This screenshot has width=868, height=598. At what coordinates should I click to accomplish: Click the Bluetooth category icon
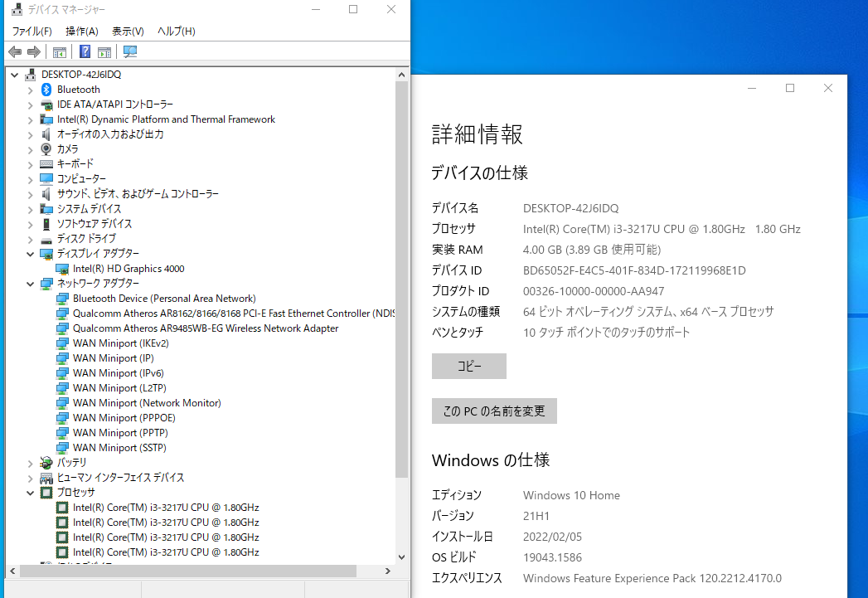(46, 89)
